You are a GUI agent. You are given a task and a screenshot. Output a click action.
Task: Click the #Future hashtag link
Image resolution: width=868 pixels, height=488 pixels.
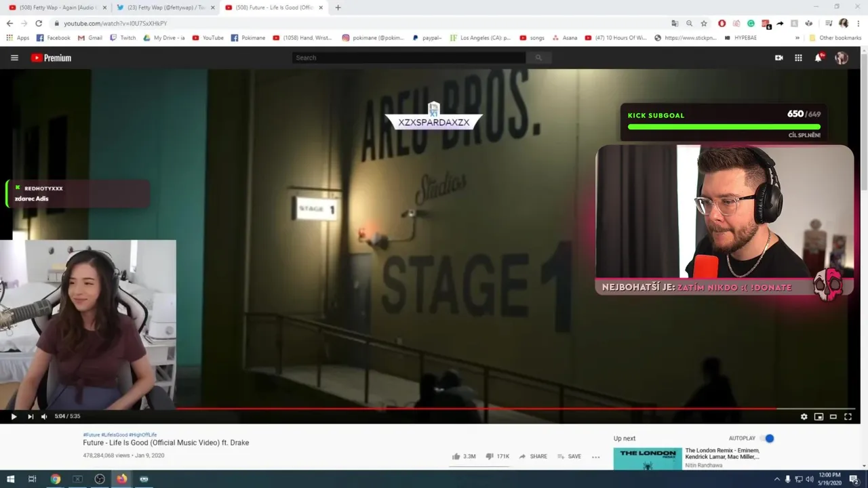click(92, 434)
